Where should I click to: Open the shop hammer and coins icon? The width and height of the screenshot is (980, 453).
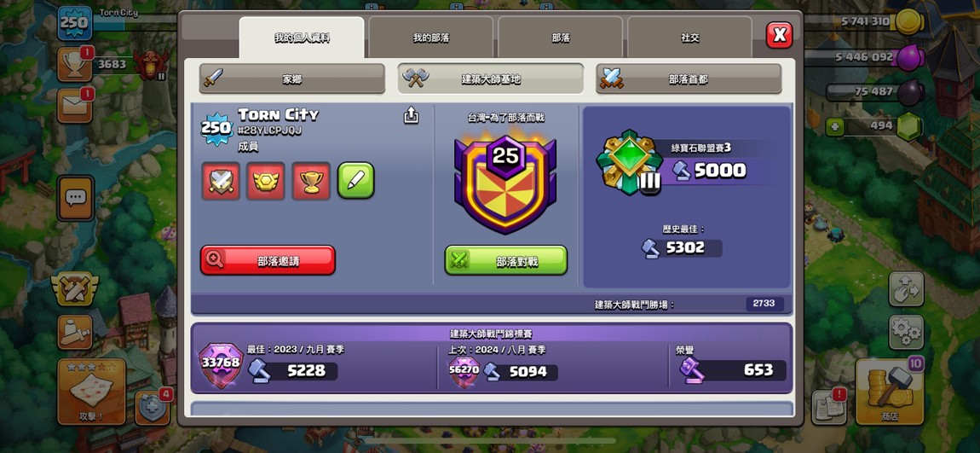click(x=890, y=392)
